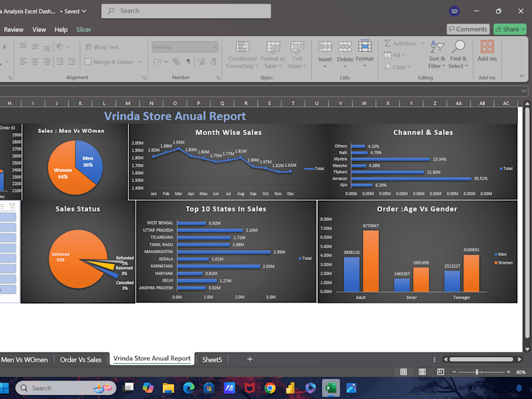Click the zoom slider handle
The width and height of the screenshot is (532, 399).
tap(477, 372)
